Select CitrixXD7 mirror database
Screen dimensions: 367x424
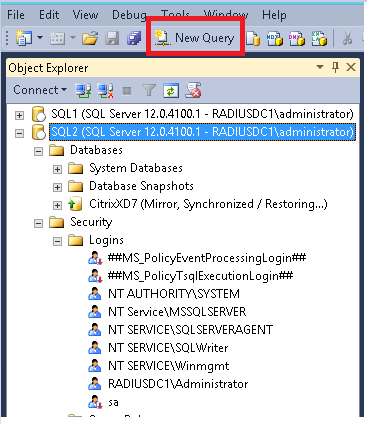click(208, 204)
